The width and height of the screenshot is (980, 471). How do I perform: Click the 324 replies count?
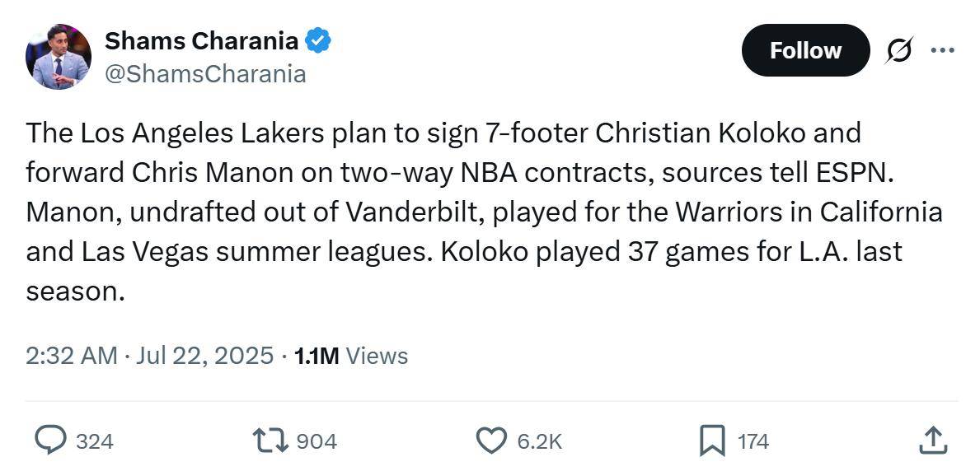point(95,441)
